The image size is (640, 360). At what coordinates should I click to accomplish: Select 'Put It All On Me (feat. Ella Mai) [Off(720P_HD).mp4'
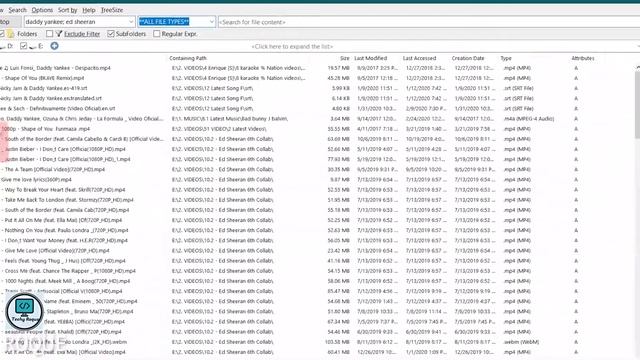click(63, 220)
